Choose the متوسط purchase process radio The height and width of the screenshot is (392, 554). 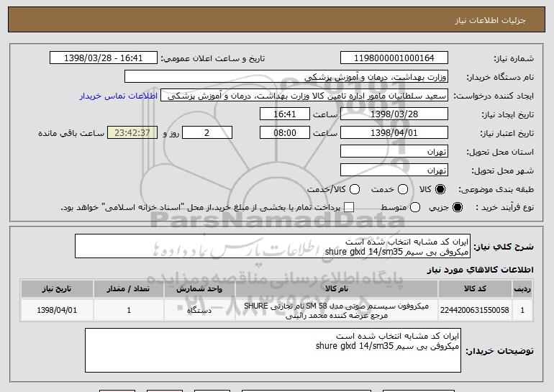[x=415, y=207]
